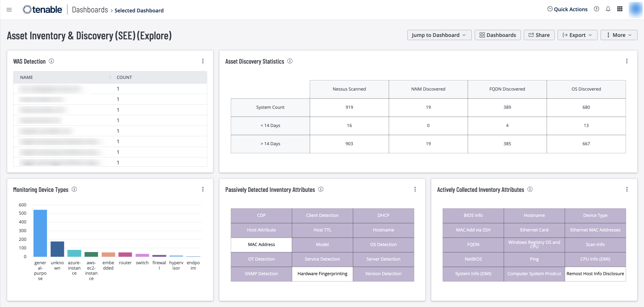
Task: Click info icon next to WAS Detection
Action: click(x=51, y=61)
